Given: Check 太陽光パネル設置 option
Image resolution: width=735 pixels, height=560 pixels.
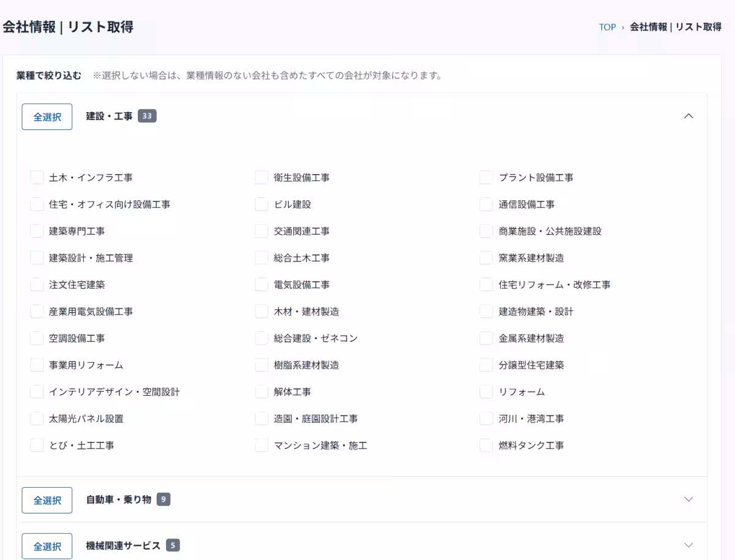Looking at the screenshot, I should pos(36,418).
